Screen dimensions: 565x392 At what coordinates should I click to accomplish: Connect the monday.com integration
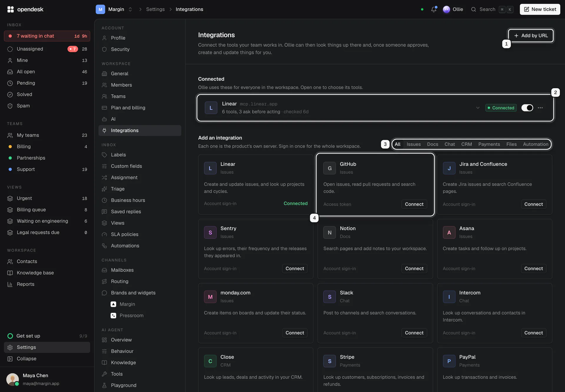point(295,333)
